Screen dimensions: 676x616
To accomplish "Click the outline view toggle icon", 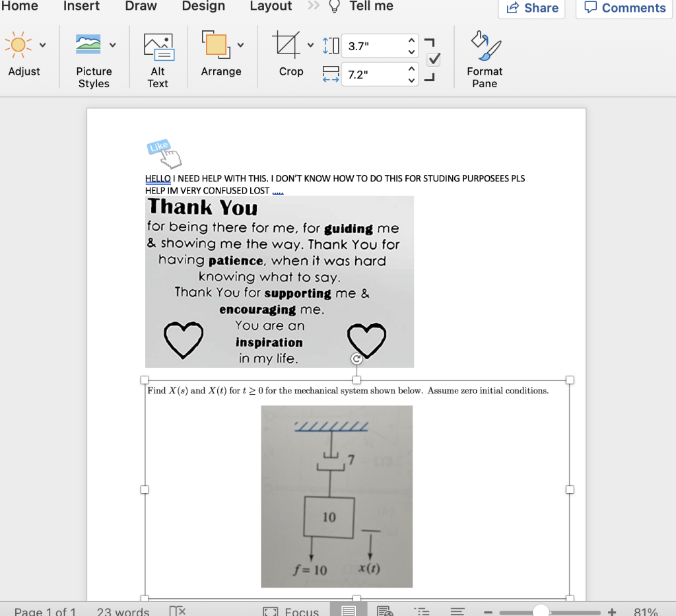I will click(x=421, y=610).
